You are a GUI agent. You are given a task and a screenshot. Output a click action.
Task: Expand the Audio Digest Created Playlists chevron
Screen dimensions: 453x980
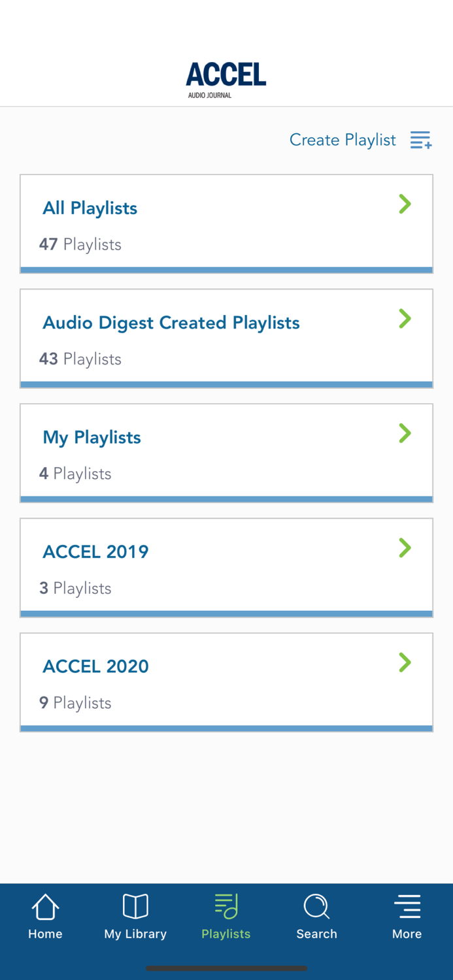405,319
